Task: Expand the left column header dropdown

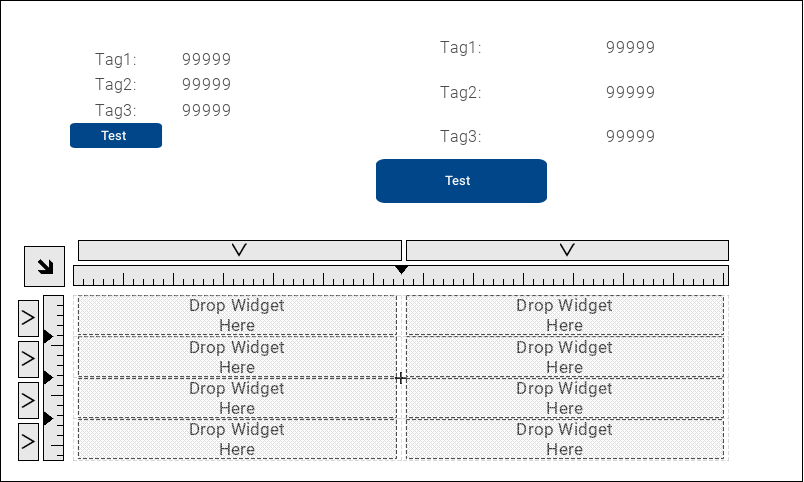Action: point(239,250)
